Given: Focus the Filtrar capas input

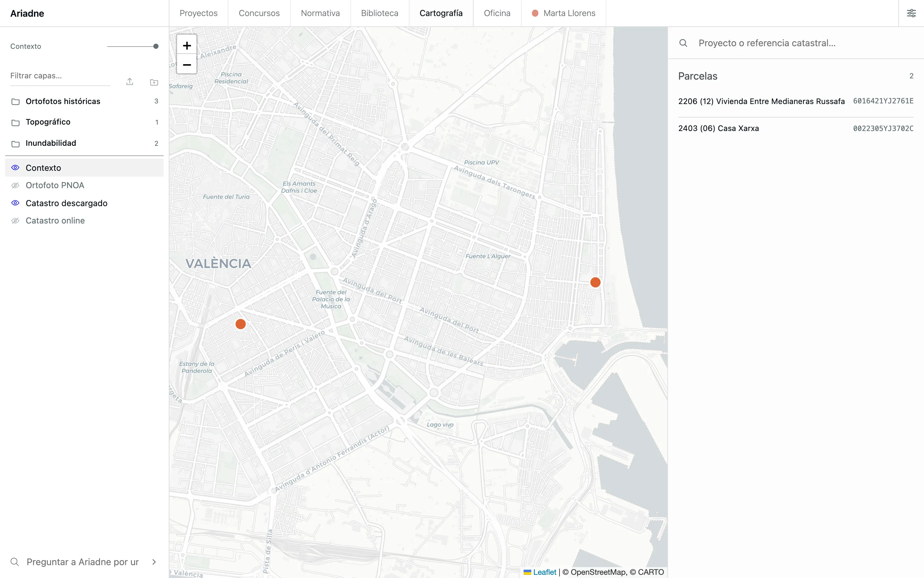Looking at the screenshot, I should tap(60, 76).
